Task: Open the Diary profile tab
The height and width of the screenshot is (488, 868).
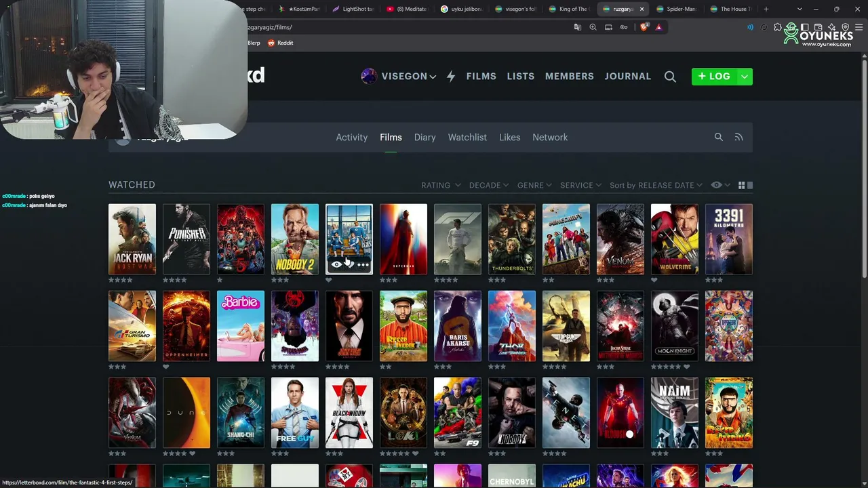Action: 425,137
